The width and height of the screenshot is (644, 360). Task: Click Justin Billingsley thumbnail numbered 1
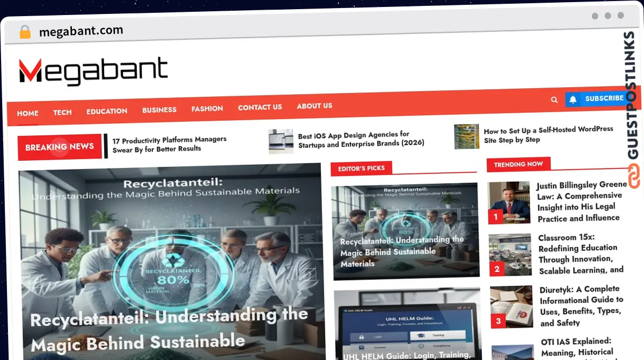point(509,203)
